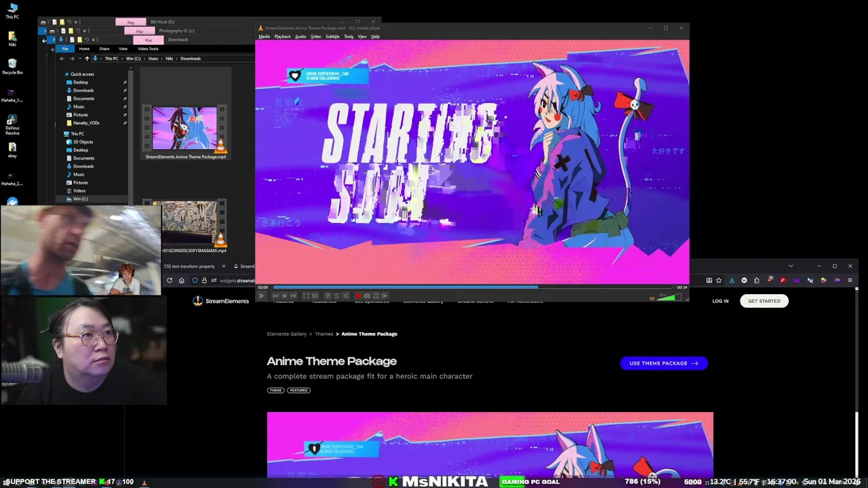868x488 pixels.
Task: Click USE THEME PACKAGE button
Action: tap(664, 363)
